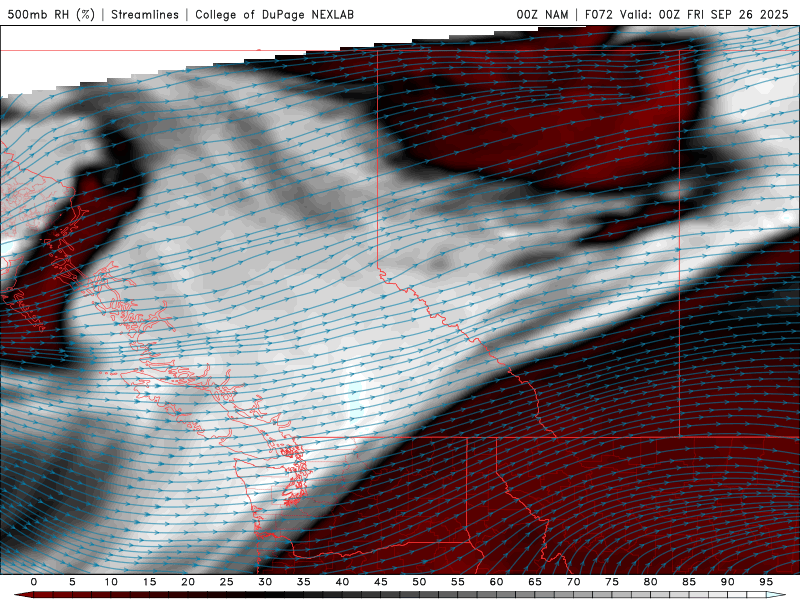Click the color scale label '55'
This screenshot has width=800, height=600.
[458, 582]
